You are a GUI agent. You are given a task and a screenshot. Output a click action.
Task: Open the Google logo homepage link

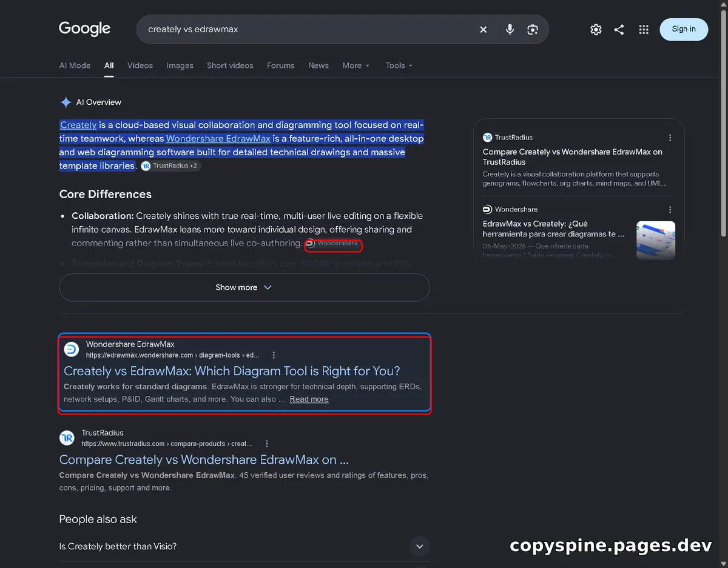click(84, 28)
